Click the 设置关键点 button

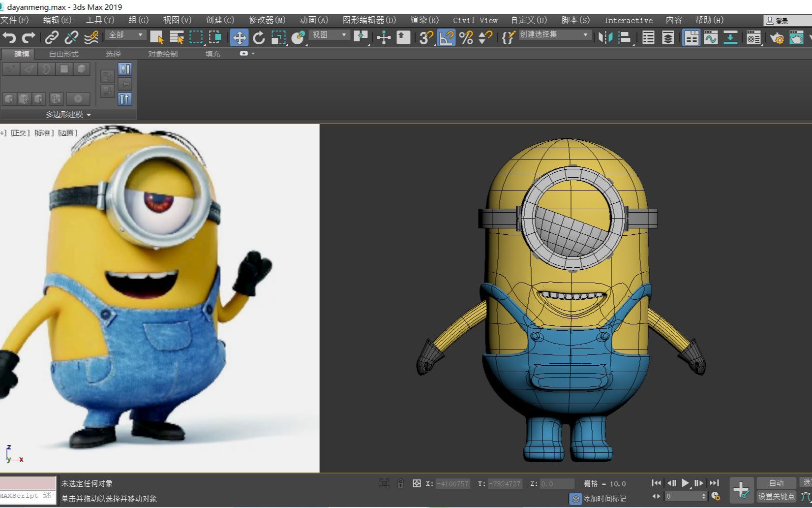tap(776, 496)
